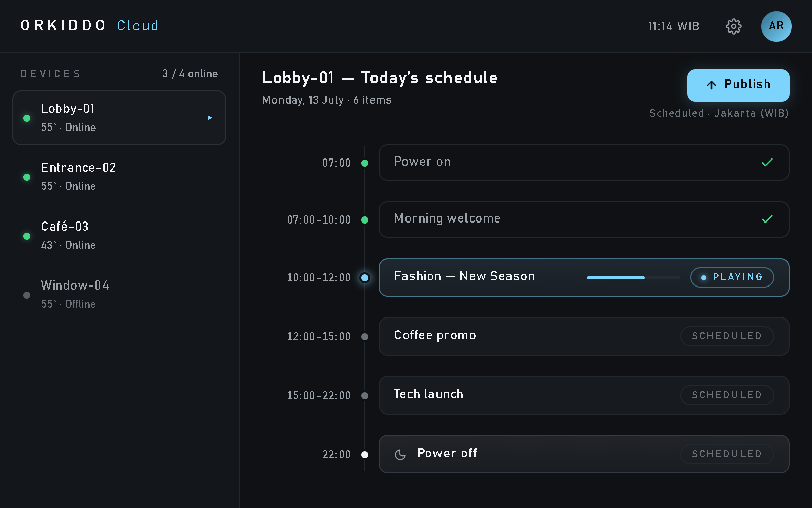Open the ORKIDDO Cloud logo link
Screen dimensions: 812x508
tap(89, 26)
